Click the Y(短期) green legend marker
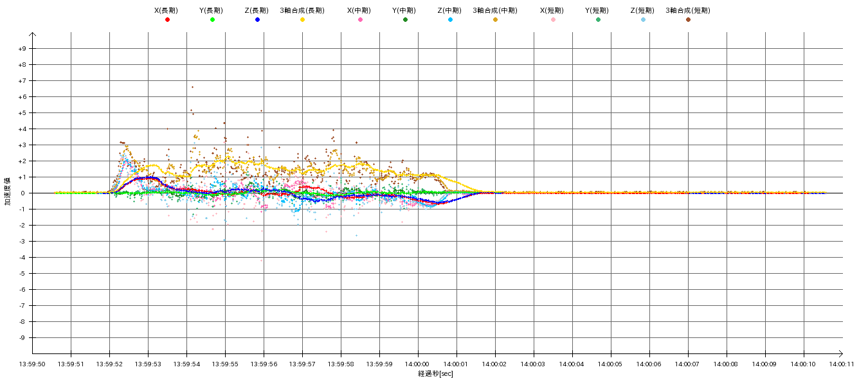The image size is (868, 392). tap(598, 20)
